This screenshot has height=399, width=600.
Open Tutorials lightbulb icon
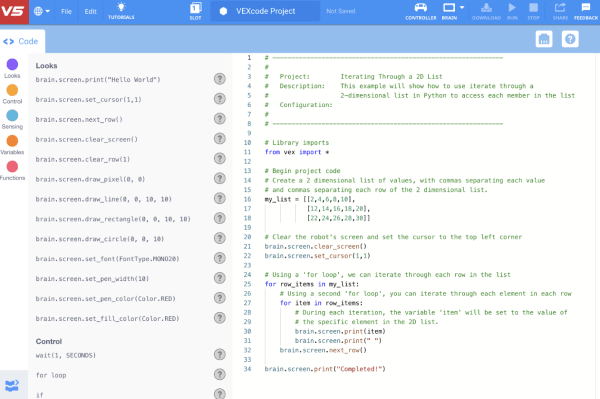click(x=121, y=11)
